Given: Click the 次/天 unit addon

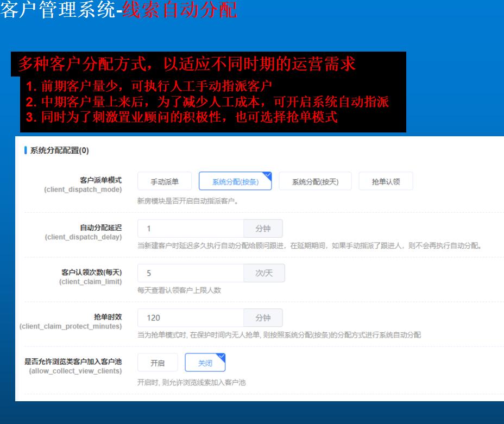Looking at the screenshot, I should 264,273.
